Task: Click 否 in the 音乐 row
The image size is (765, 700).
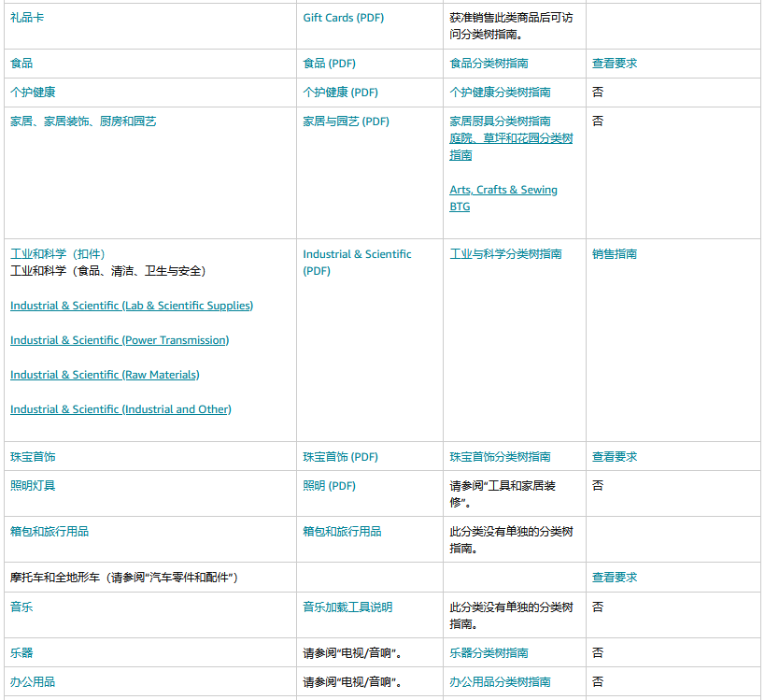Action: (598, 607)
